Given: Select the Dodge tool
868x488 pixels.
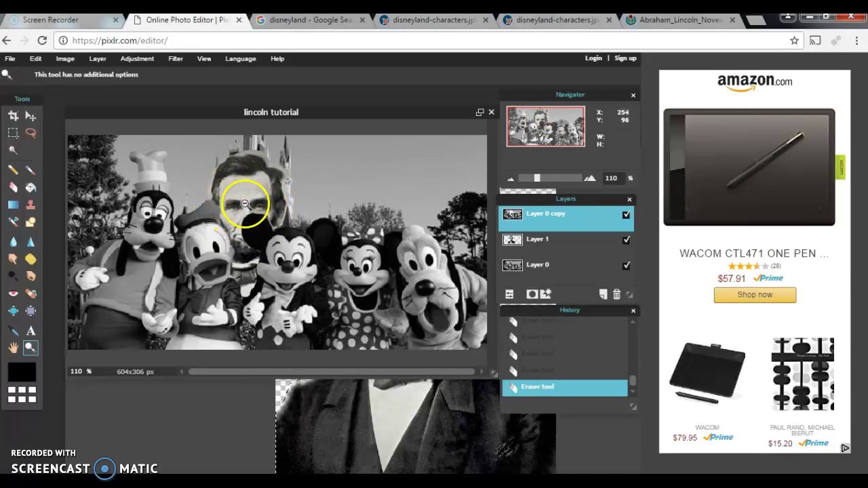Looking at the screenshot, I should pyautogui.click(x=13, y=276).
